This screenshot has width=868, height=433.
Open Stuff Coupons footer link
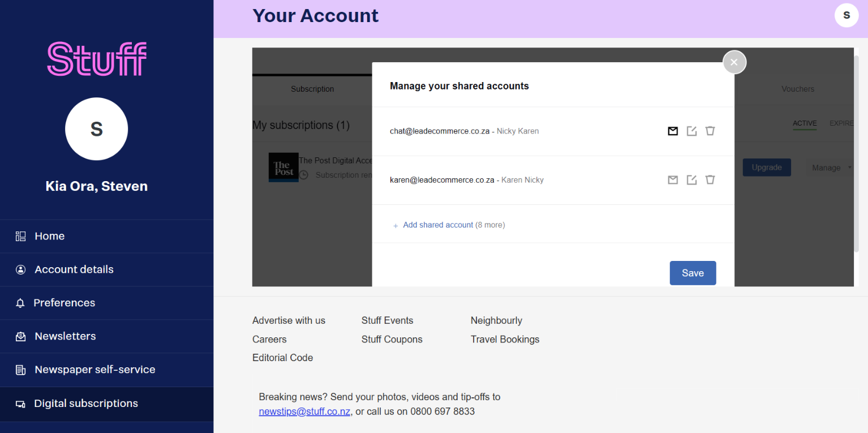click(x=392, y=339)
